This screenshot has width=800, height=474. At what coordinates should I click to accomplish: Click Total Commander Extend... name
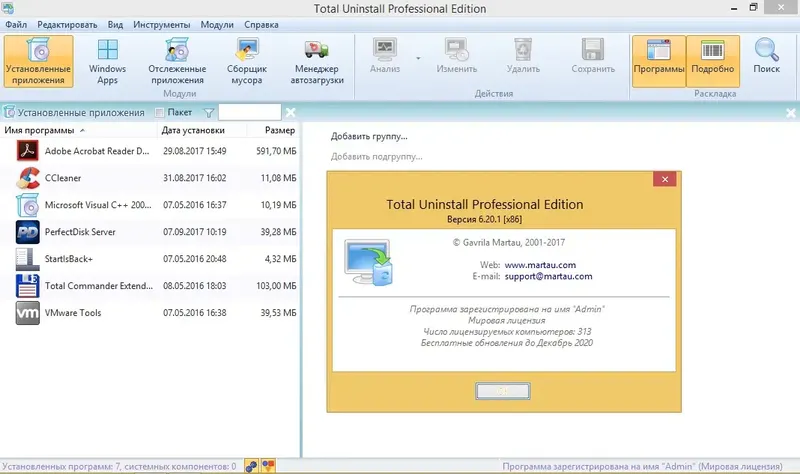pyautogui.click(x=98, y=286)
